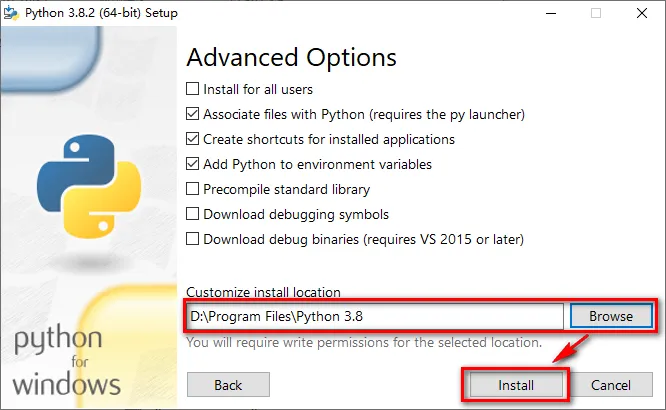
Task: Toggle Add Python to environment variables
Action: coord(192,164)
